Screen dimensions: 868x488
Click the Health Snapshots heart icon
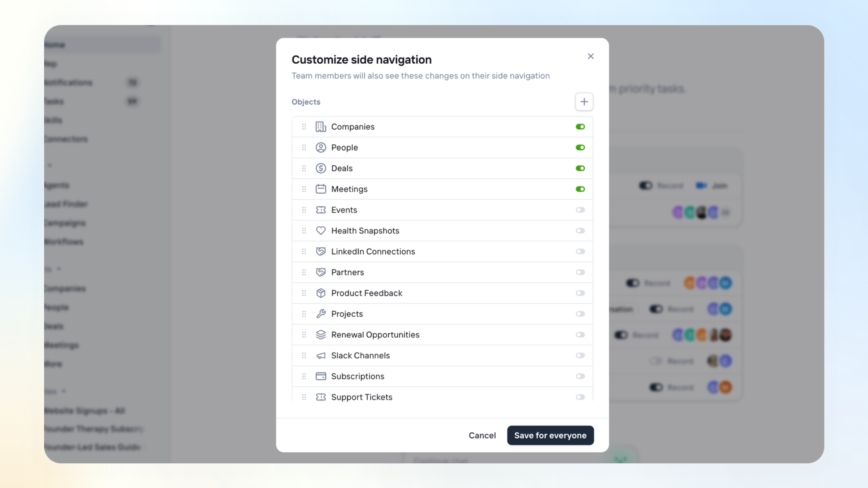click(x=321, y=231)
